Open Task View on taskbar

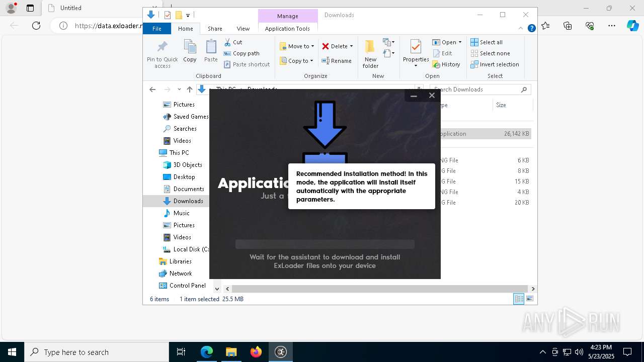(x=181, y=352)
